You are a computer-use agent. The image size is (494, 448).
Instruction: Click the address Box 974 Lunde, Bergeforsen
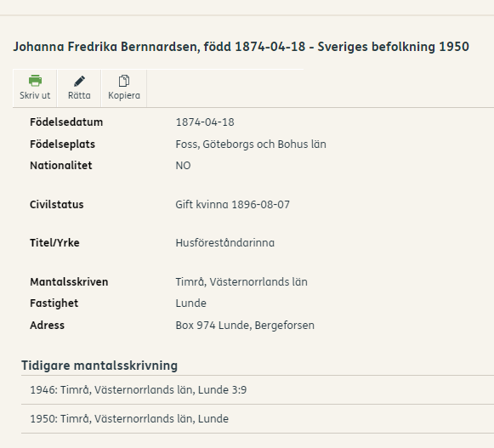245,325
